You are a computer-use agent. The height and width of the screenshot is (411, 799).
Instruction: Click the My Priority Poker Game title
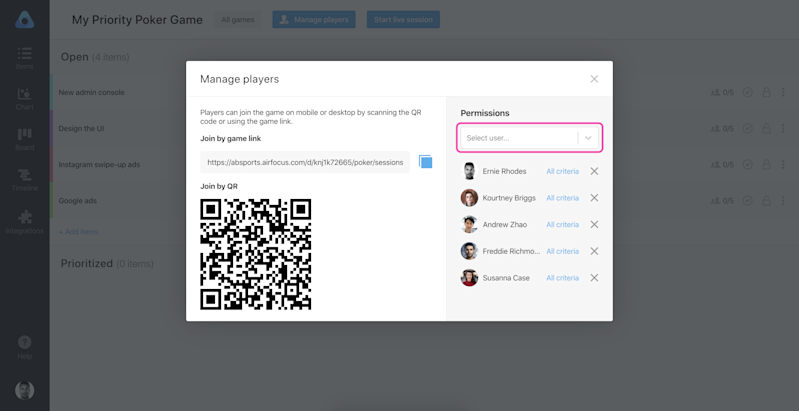point(137,20)
